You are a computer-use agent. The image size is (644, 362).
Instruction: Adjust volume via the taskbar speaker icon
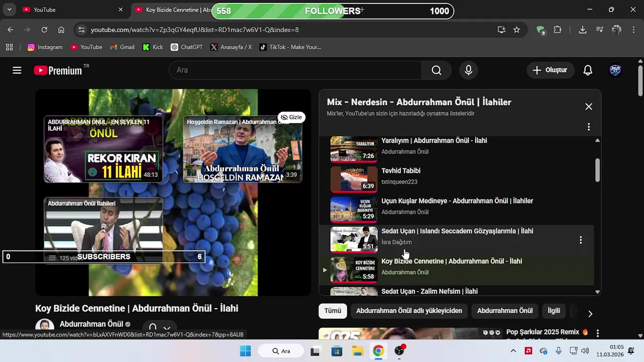585,351
